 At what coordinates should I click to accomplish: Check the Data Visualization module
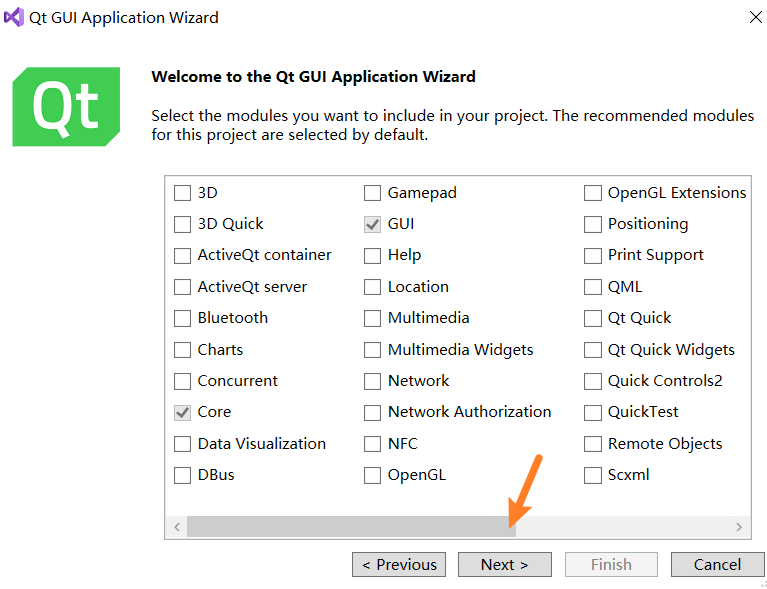(x=182, y=444)
